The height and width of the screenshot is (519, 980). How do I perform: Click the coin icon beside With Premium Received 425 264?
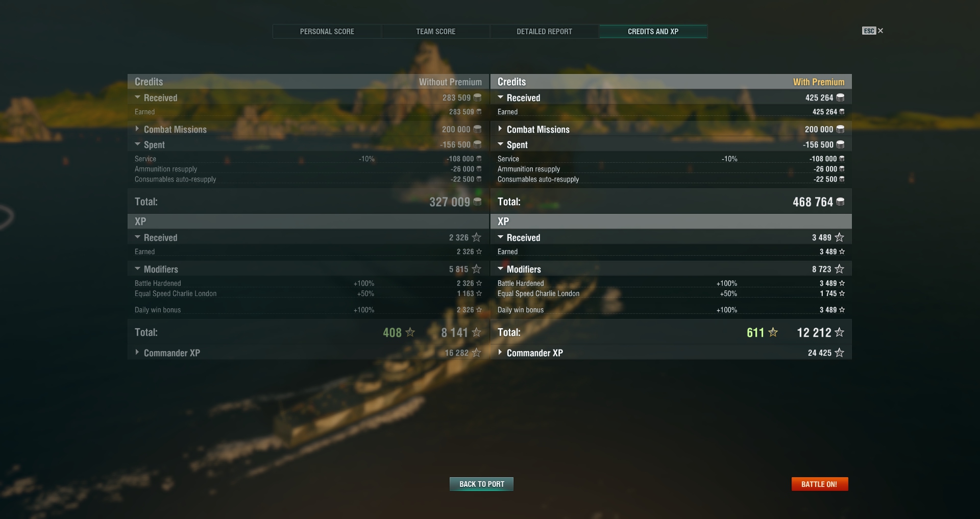pos(840,97)
